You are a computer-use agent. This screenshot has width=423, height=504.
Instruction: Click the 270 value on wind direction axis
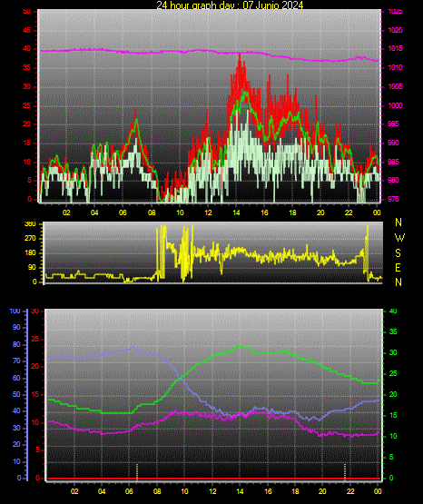click(30, 239)
